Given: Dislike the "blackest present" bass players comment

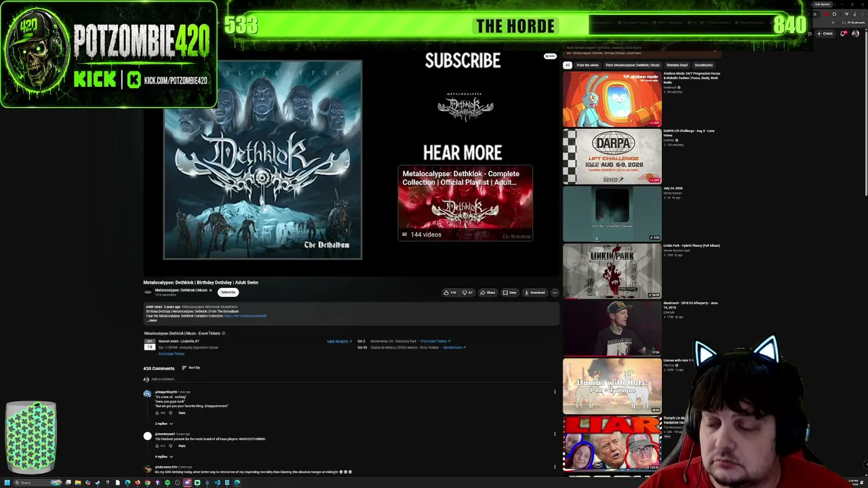Looking at the screenshot, I should (170, 446).
